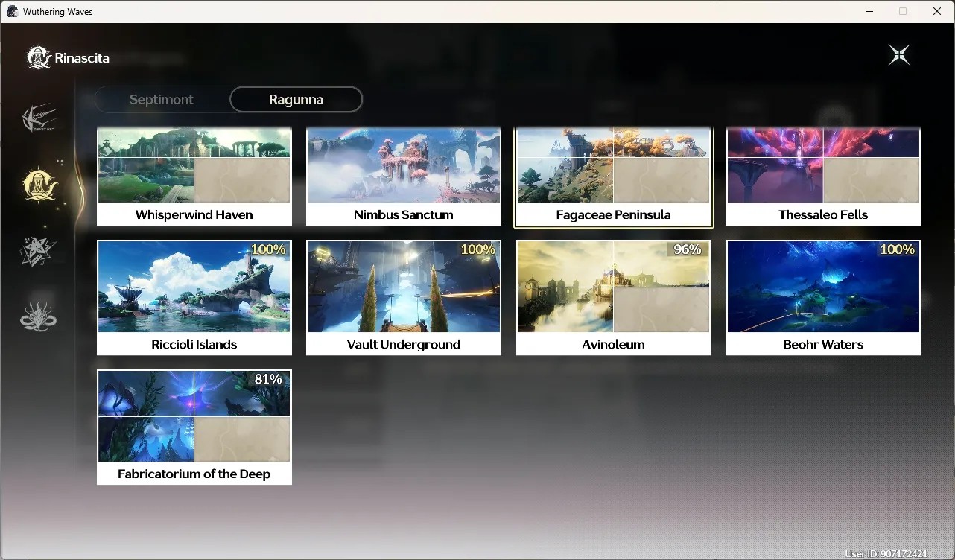The width and height of the screenshot is (955, 560).
Task: Open the Vault Underground area card
Action: point(404,297)
